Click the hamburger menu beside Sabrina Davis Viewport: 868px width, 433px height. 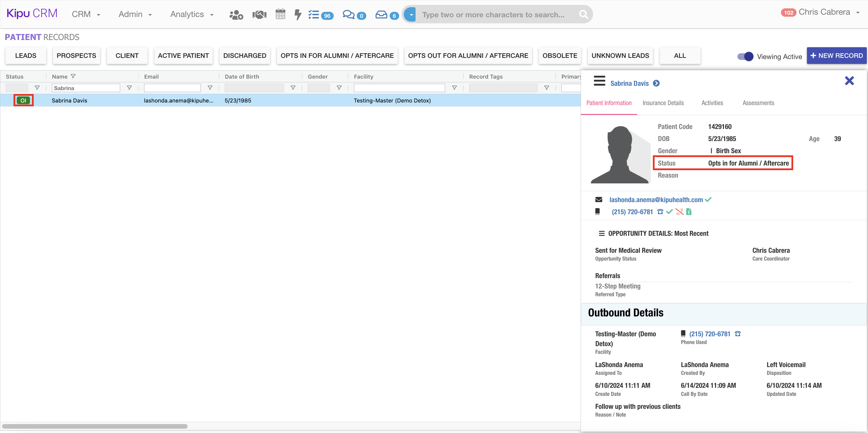pyautogui.click(x=599, y=81)
